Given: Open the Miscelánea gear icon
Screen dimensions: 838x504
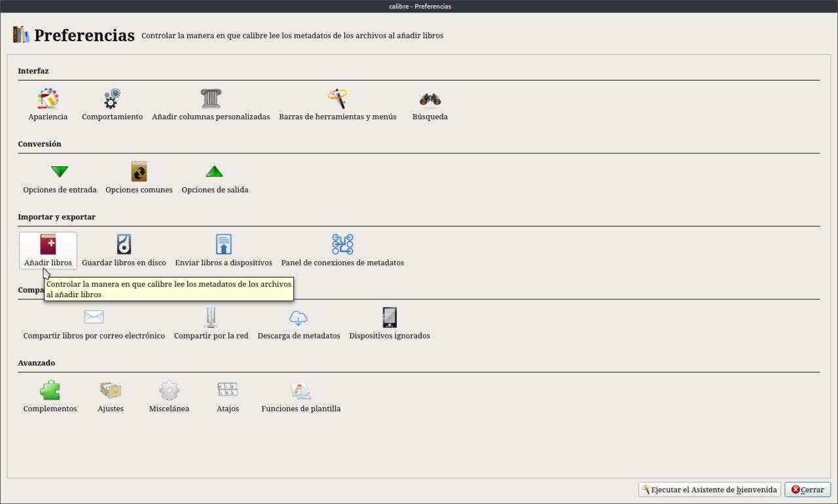Looking at the screenshot, I should (x=169, y=391).
